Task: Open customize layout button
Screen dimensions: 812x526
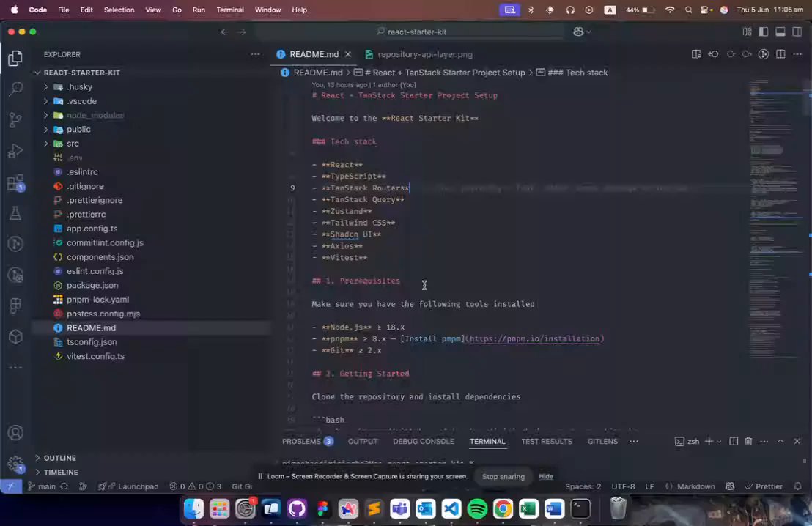Action: [747, 32]
